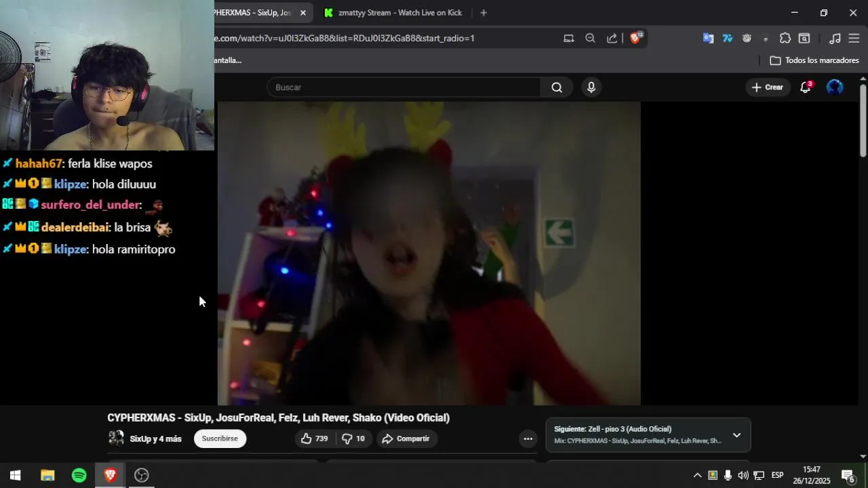
Task: Like the video with 739 likes
Action: (x=315, y=439)
